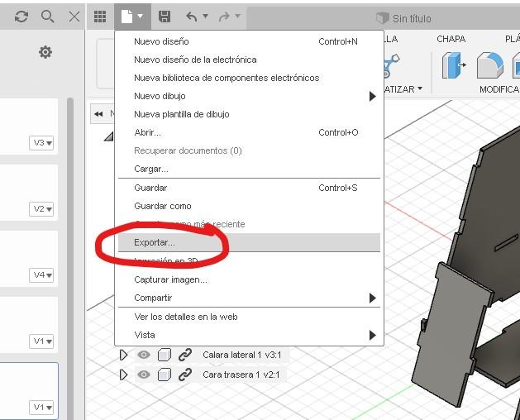Select Nueva biblioteca de componentes electrónicos
The height and width of the screenshot is (420, 520).
(249, 78)
